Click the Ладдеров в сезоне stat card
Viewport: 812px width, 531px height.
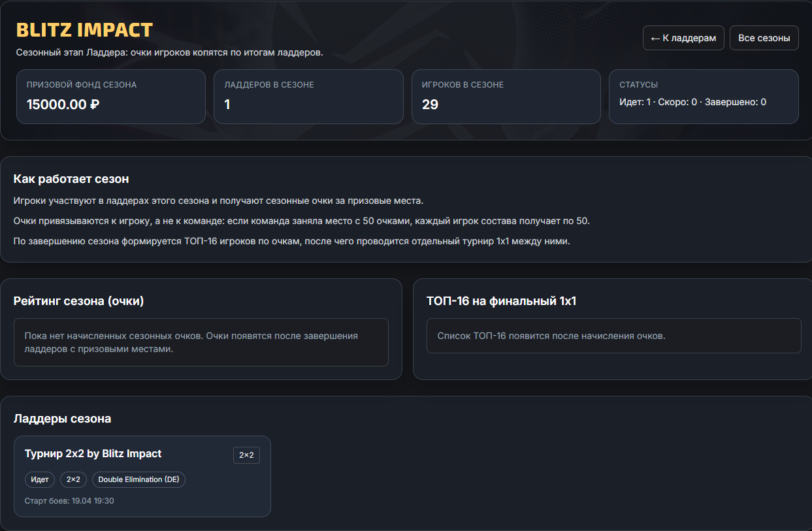click(x=308, y=97)
